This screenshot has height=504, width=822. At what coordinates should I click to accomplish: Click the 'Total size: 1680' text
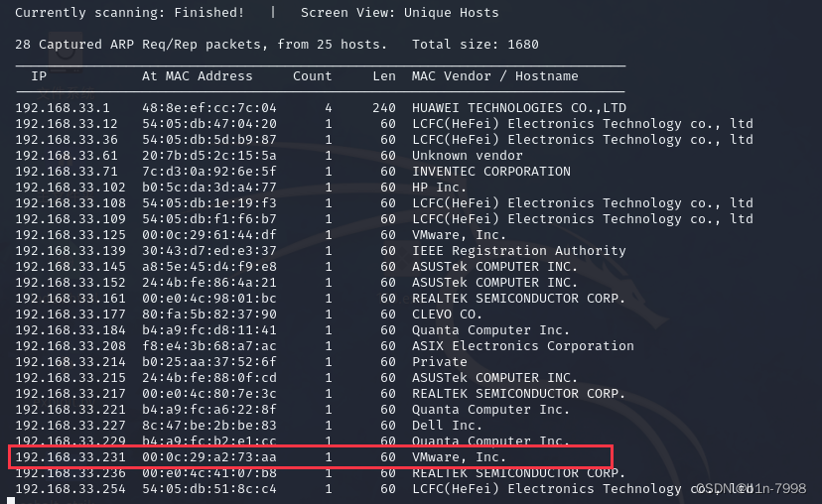point(475,45)
